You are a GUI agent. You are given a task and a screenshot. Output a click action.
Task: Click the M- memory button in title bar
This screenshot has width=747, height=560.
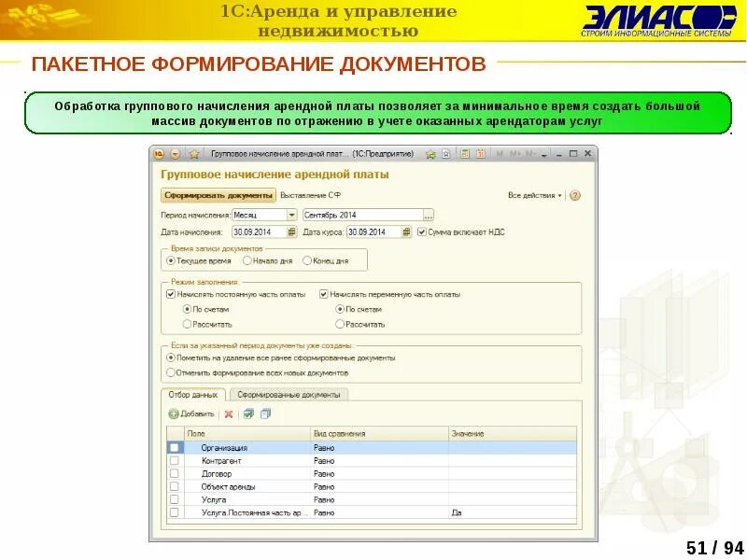click(x=530, y=154)
